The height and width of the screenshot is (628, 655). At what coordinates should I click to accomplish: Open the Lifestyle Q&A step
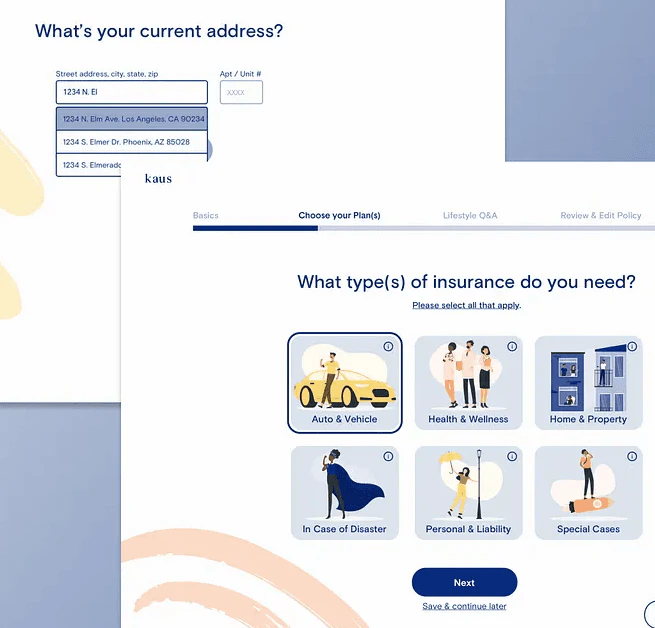point(470,216)
